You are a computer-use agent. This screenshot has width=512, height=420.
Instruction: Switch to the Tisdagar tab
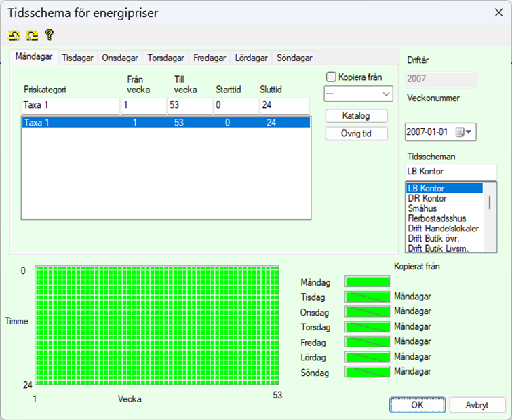point(78,58)
